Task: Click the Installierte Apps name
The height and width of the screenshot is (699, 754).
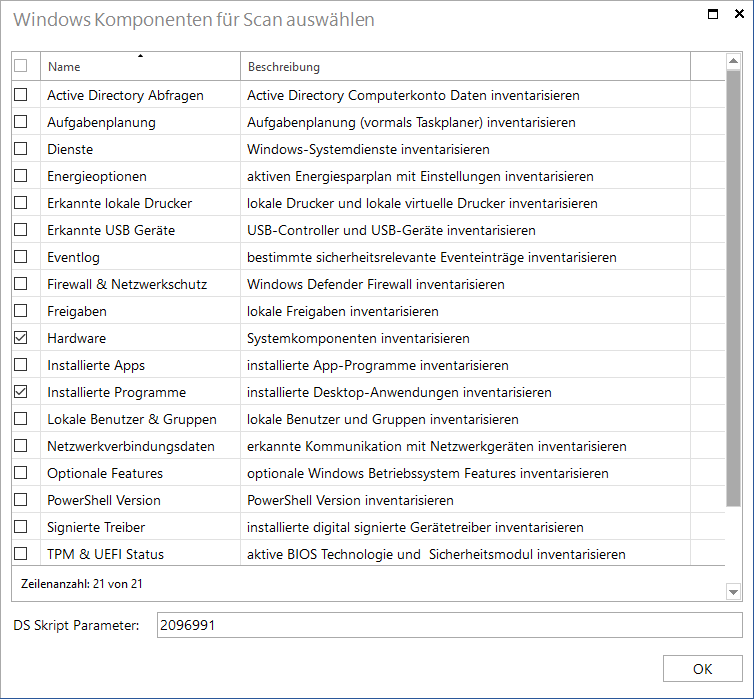Action: [96, 365]
